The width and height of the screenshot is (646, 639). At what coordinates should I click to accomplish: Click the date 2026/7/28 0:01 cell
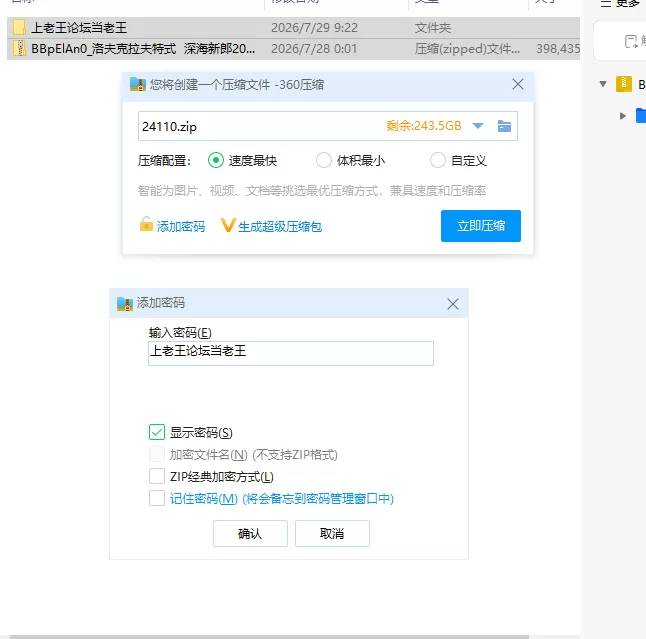pyautogui.click(x=314, y=49)
